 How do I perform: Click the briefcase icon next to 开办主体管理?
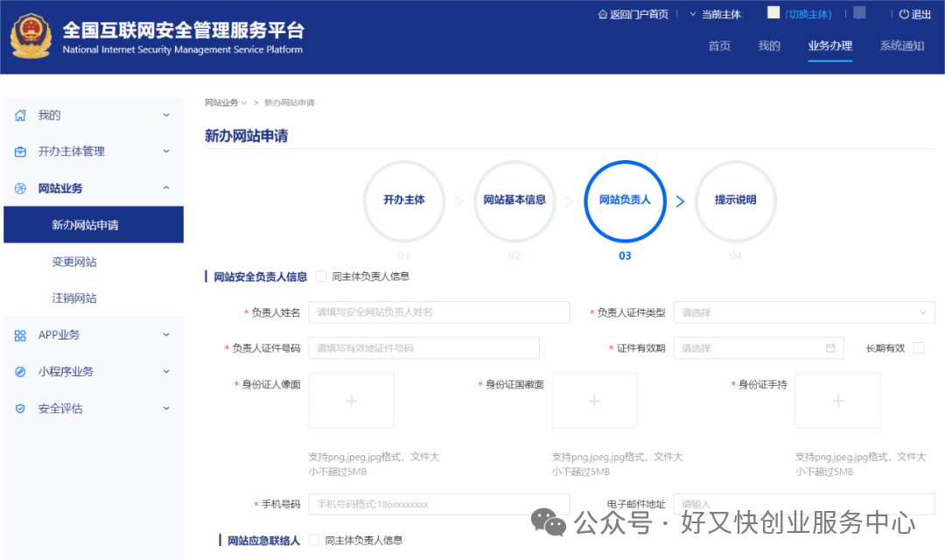pyautogui.click(x=20, y=151)
